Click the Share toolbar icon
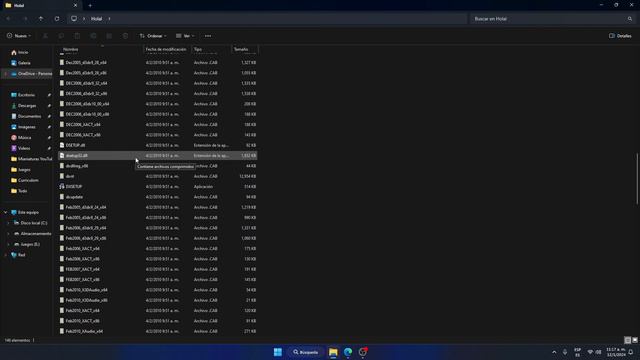Viewport: 640px width, 360px height. [109, 36]
